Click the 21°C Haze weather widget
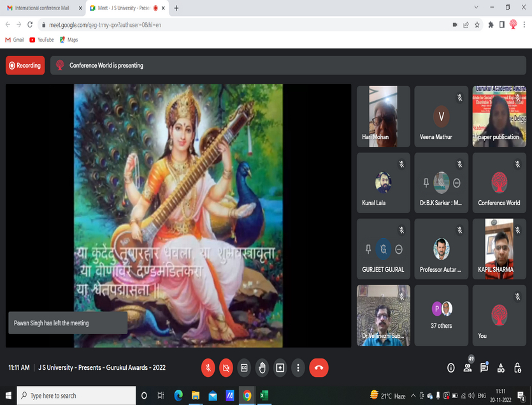The height and width of the screenshot is (405, 532). (388, 395)
